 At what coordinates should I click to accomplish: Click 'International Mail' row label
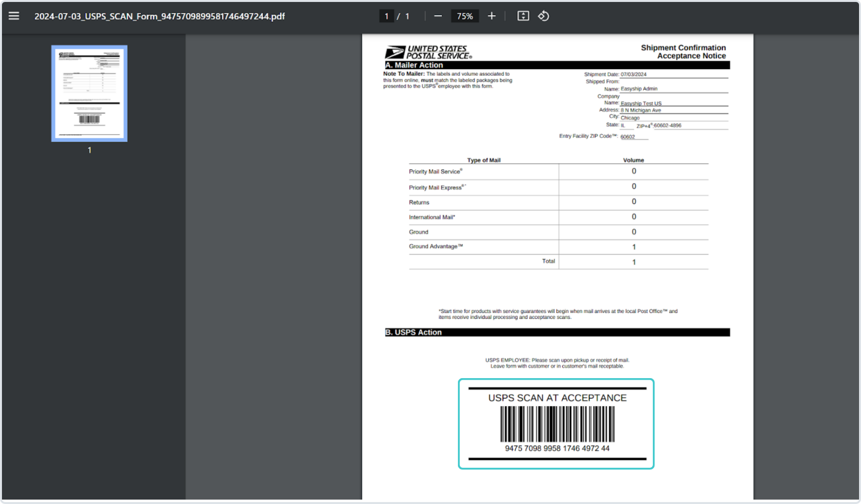pos(432,217)
